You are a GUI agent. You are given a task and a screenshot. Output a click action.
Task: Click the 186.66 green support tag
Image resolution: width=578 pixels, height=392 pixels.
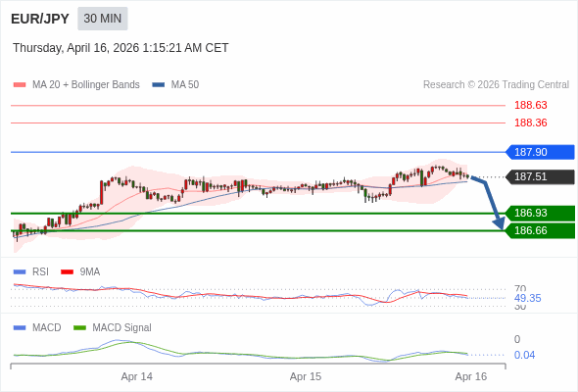point(540,230)
